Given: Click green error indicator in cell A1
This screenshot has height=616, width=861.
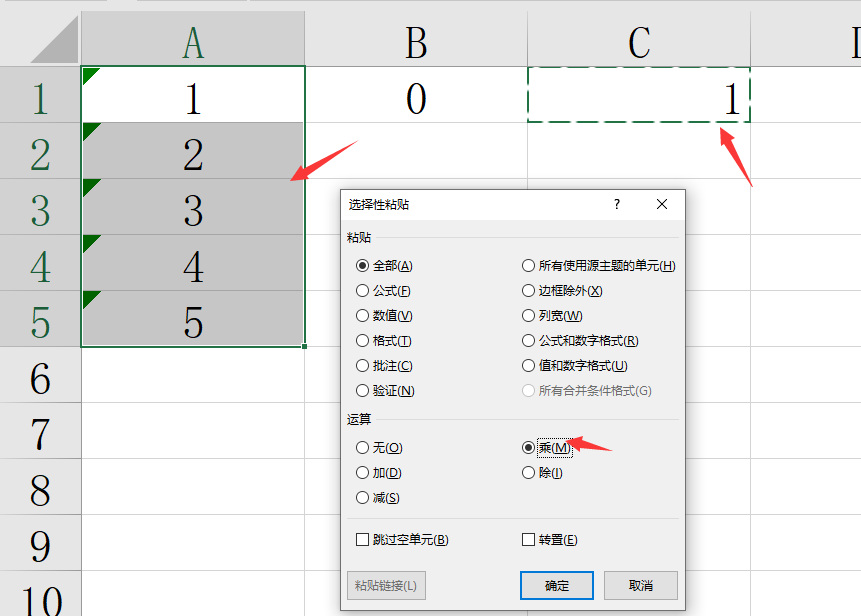Looking at the screenshot, I should coord(89,74).
